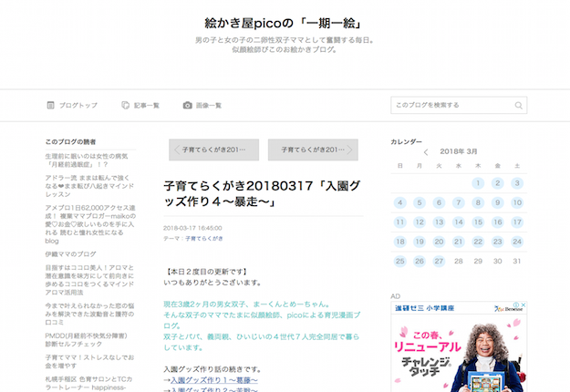Select calendar day 5
Image resolution: width=570 pixels, height=392 pixels.
[420, 202]
